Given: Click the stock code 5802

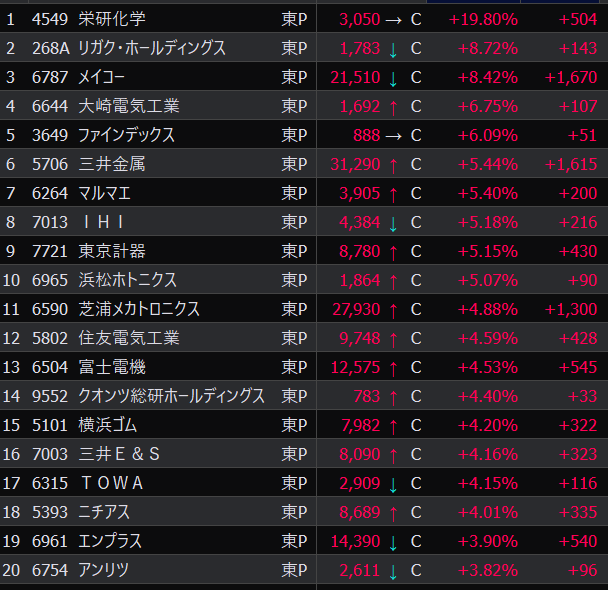Looking at the screenshot, I should [x=49, y=339].
